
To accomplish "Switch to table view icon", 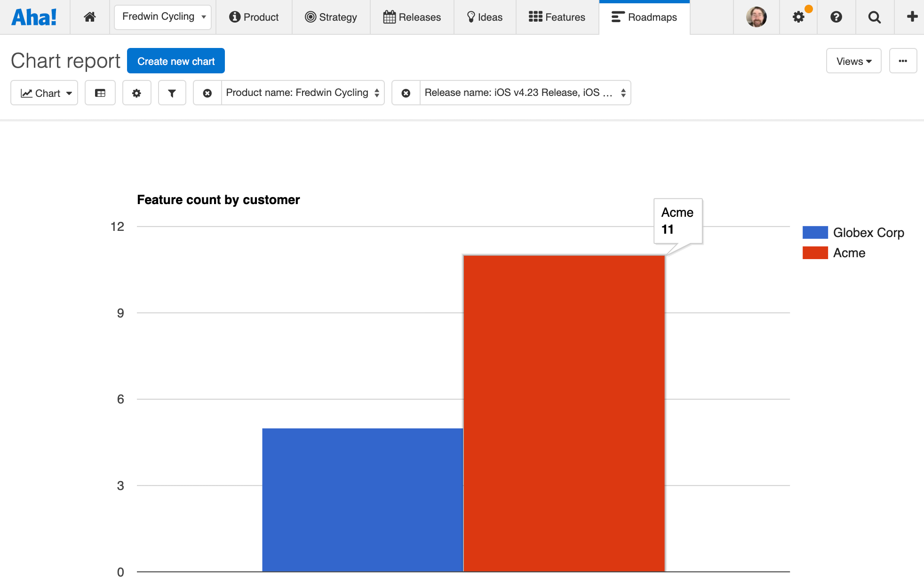I will pos(100,93).
